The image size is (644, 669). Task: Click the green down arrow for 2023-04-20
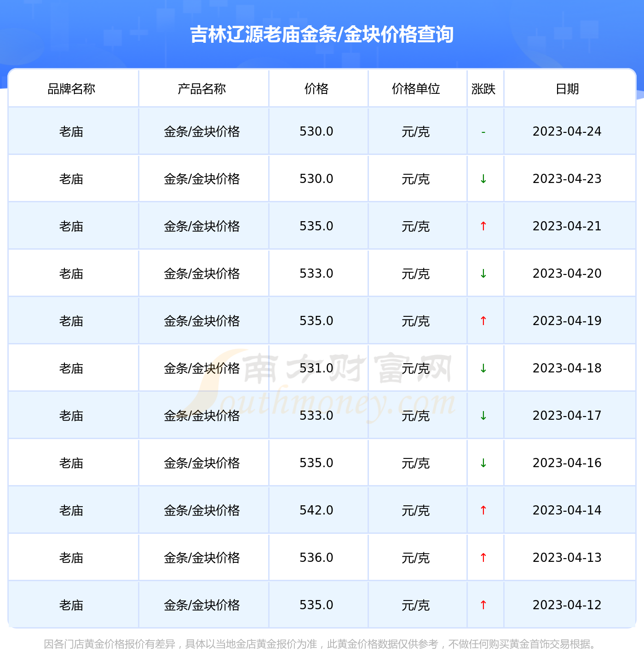point(483,274)
